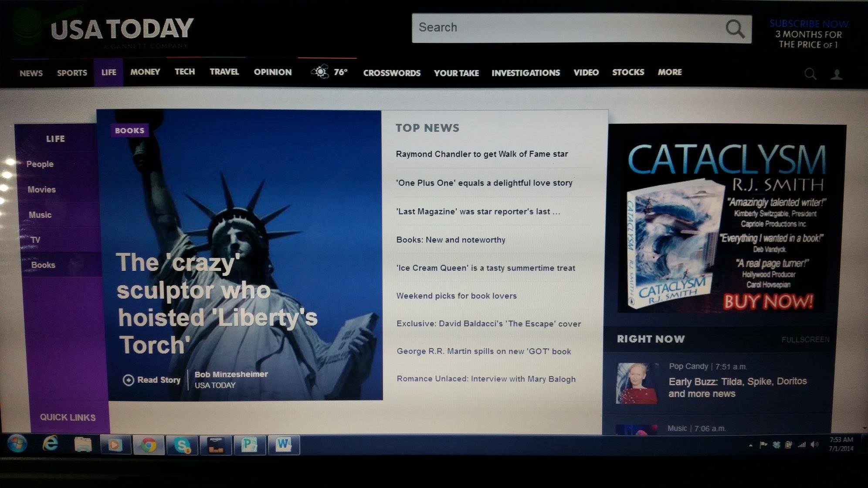The width and height of the screenshot is (868, 488).
Task: Click BUY NOW! on the Cataclysm ad
Action: tap(768, 301)
